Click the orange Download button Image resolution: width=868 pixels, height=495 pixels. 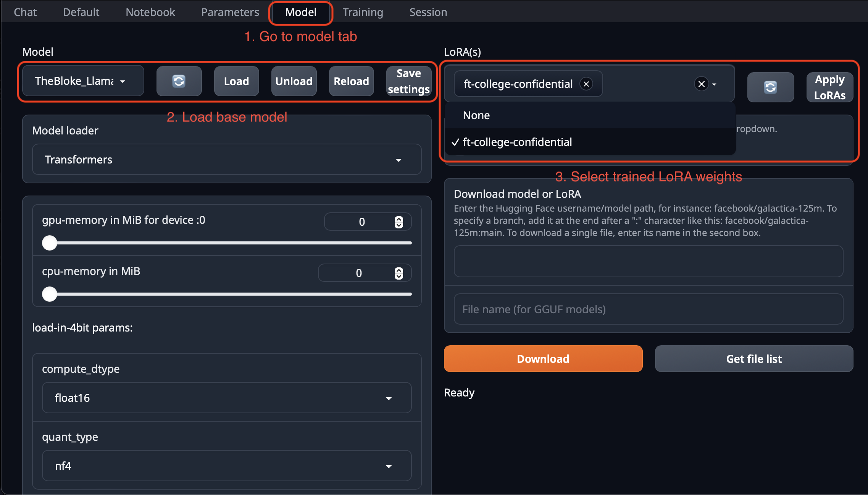(x=543, y=359)
